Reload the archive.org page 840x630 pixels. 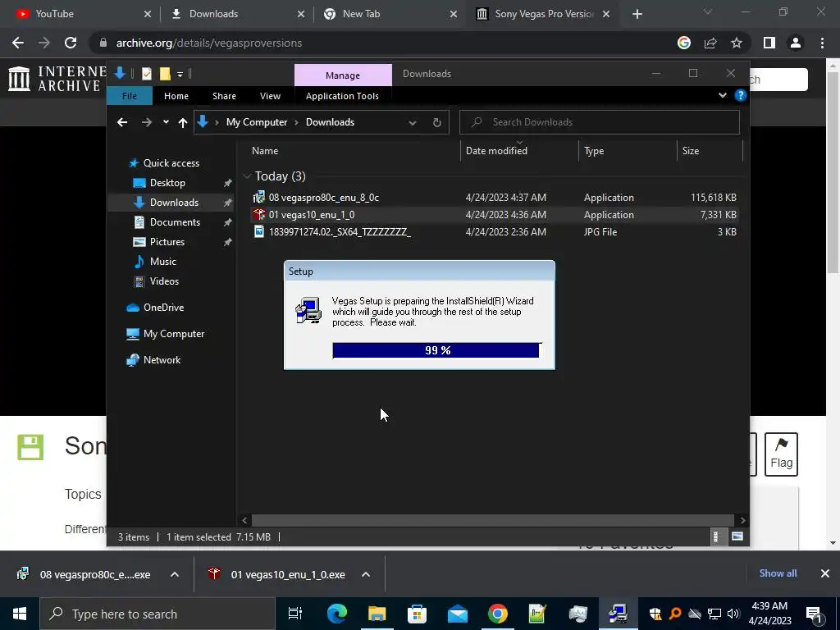pos(71,43)
